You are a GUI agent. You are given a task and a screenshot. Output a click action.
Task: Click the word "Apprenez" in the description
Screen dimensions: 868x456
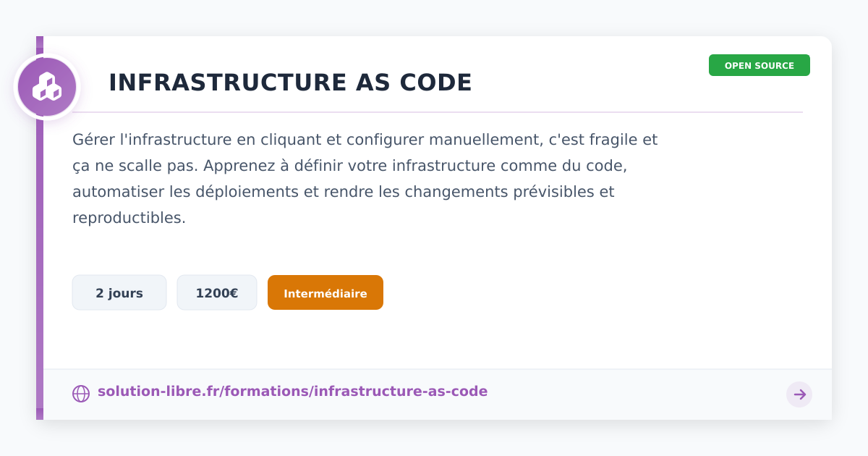(236, 166)
